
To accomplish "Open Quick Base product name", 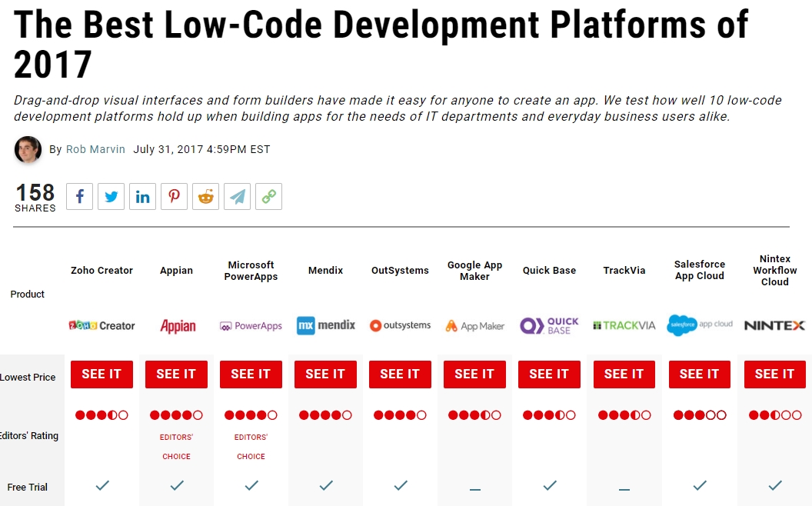I will point(550,271).
